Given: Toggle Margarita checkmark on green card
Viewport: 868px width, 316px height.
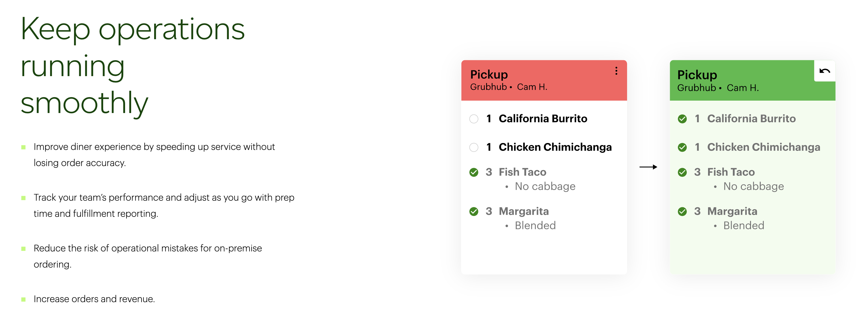Looking at the screenshot, I should pos(682,211).
